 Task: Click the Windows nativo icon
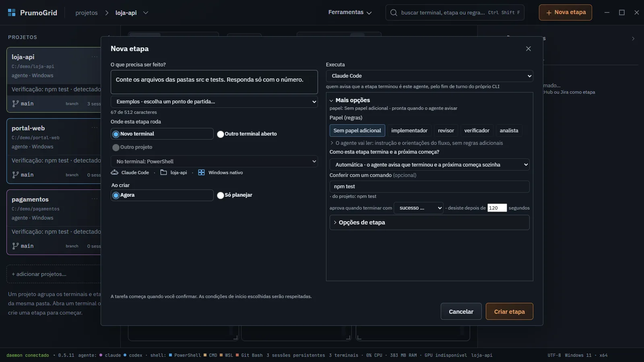click(x=201, y=173)
